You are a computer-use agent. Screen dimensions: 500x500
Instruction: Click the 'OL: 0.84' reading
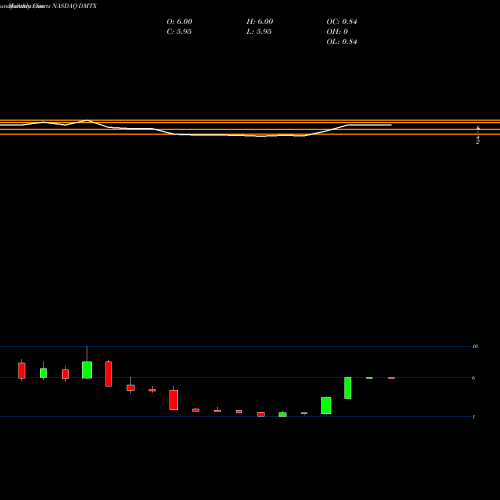click(342, 42)
